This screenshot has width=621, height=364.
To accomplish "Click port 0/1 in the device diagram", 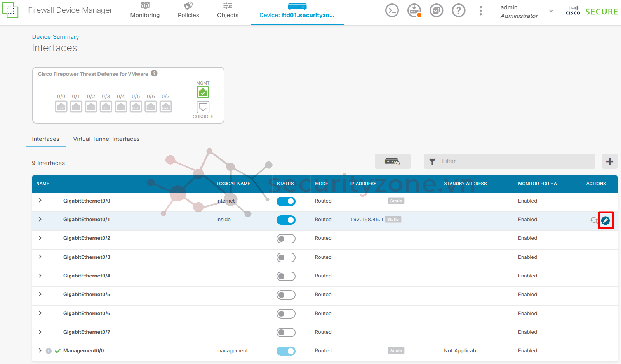I will (x=76, y=106).
